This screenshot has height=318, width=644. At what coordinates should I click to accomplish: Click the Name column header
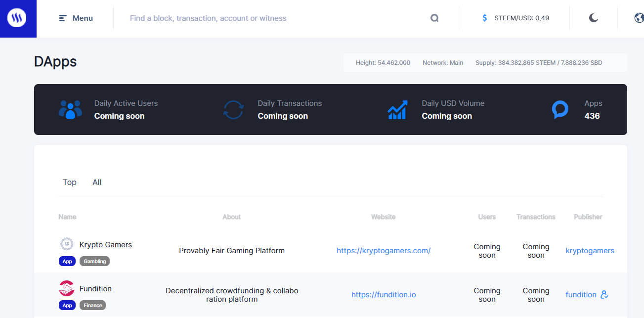pos(67,217)
